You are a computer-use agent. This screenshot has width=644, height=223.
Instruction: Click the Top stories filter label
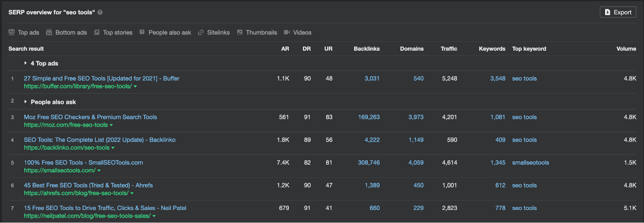(x=118, y=32)
